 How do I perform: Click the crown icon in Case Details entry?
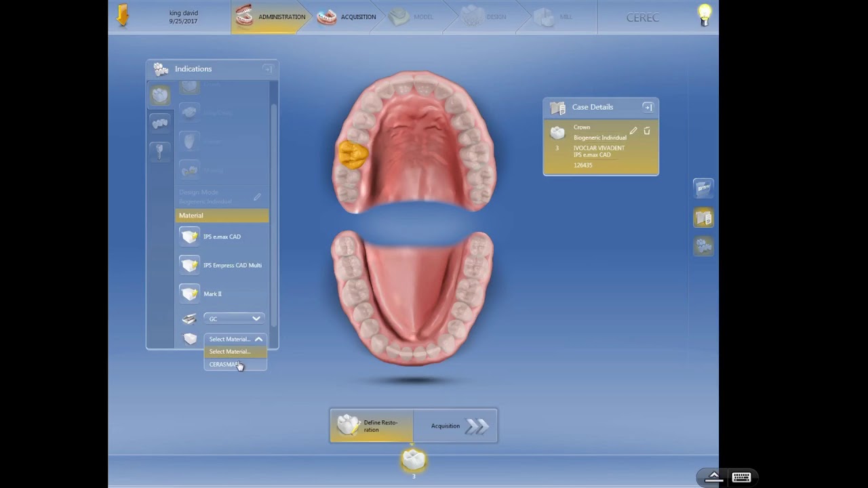(x=557, y=133)
